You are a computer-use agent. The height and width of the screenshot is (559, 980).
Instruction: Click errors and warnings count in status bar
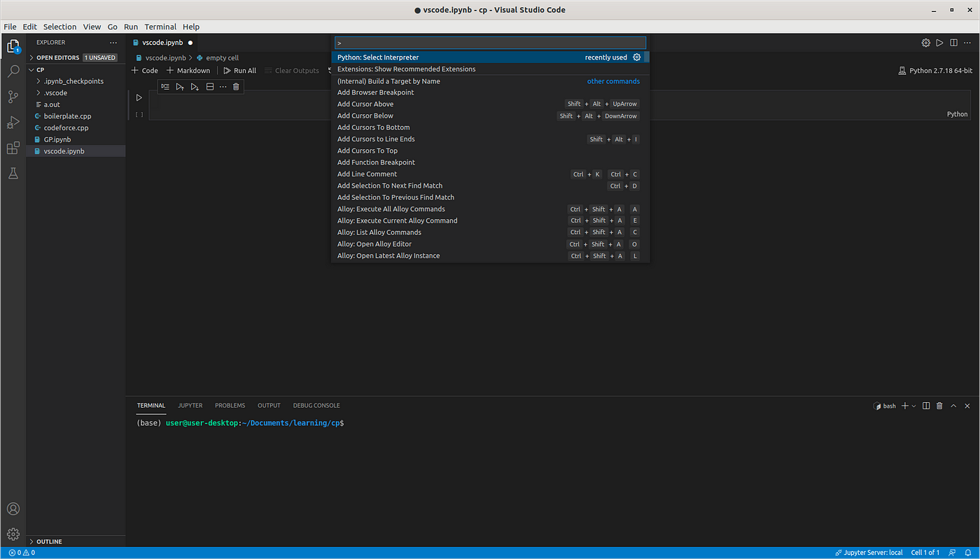(21, 553)
